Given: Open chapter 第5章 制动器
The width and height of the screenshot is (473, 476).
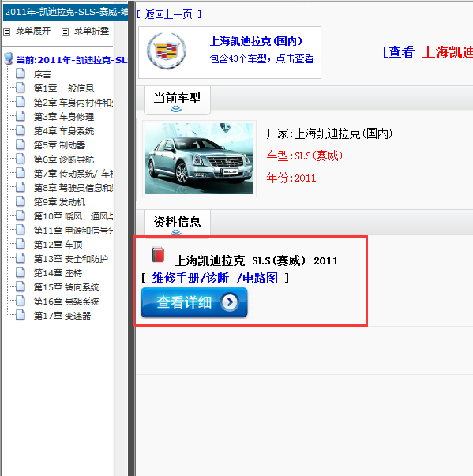Looking at the screenshot, I should click(59, 145).
